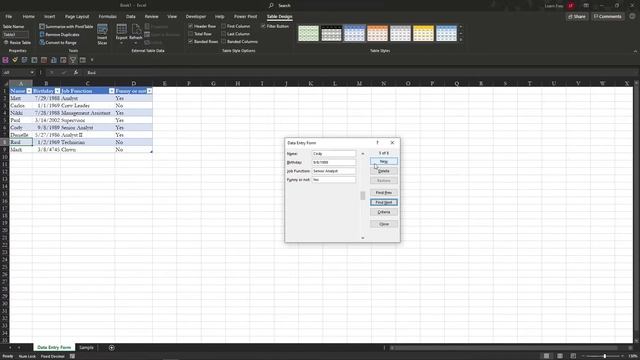Open the File menu

(x=9, y=17)
